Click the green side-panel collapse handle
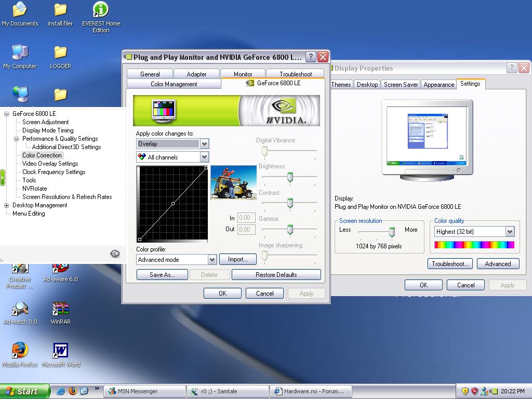The width and height of the screenshot is (532, 399). pyautogui.click(x=3, y=178)
